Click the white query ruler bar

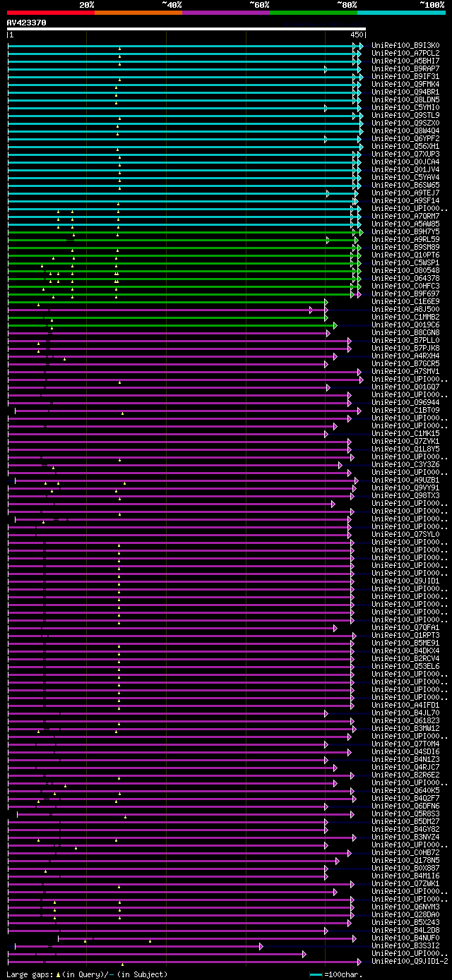click(x=186, y=29)
